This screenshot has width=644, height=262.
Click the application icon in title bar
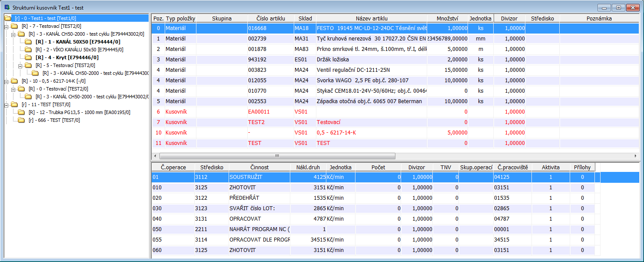click(x=7, y=7)
